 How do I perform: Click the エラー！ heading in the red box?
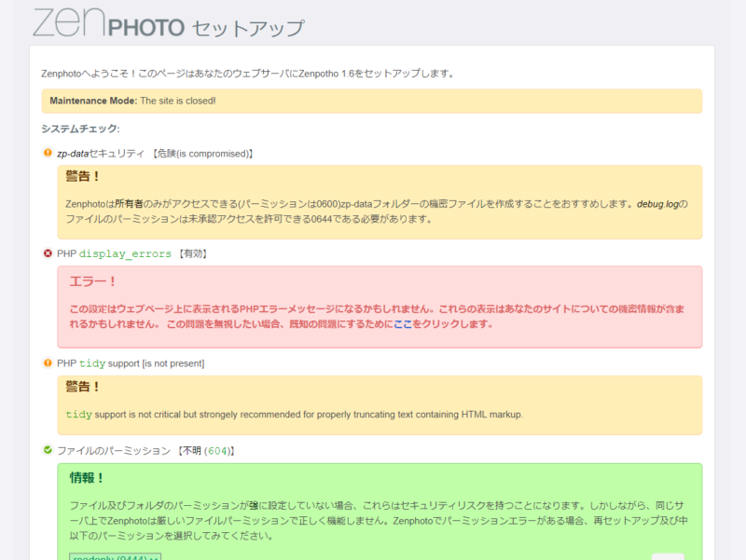[x=93, y=281]
